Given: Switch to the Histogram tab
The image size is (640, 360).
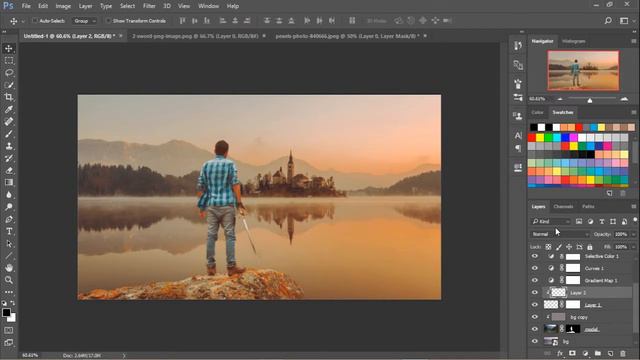Looking at the screenshot, I should (x=574, y=41).
